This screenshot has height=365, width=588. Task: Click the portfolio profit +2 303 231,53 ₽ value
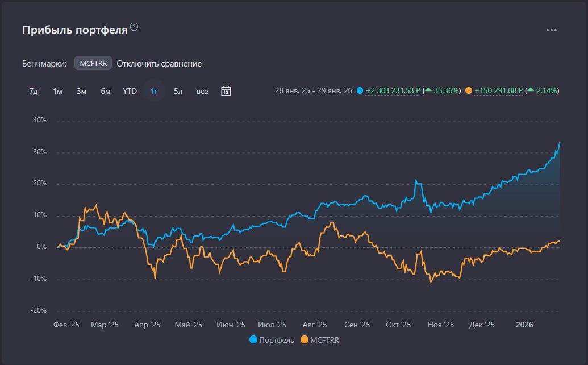coord(393,90)
